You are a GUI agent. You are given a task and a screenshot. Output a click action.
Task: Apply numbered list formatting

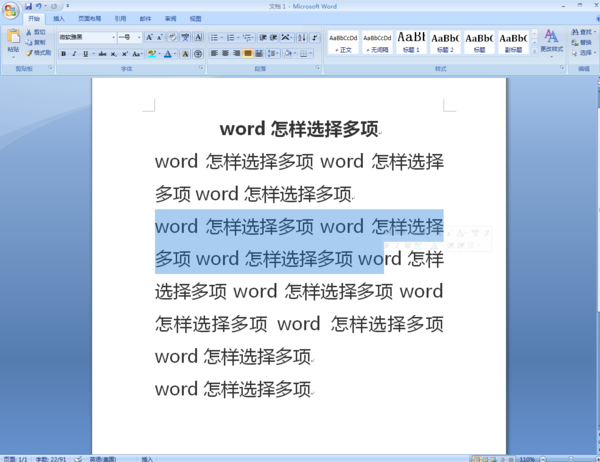[x=230, y=37]
